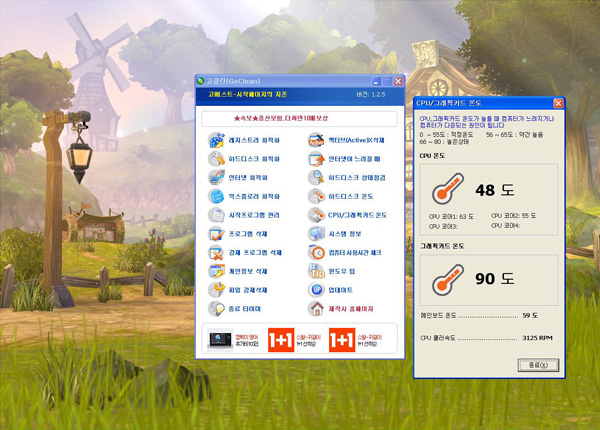Image resolution: width=600 pixels, height=430 pixels.
Task: Click the 'CPU 온도' section heading
Action: point(432,156)
